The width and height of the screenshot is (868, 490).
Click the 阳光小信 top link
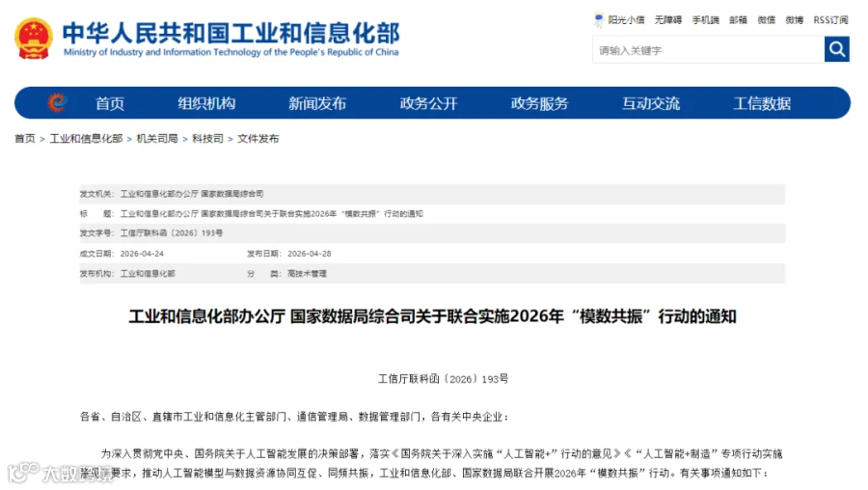[x=626, y=20]
